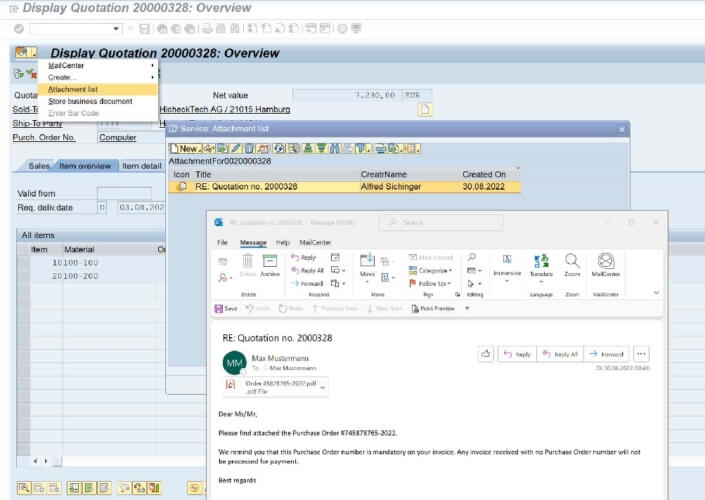Select item row 10 material 100-100

point(91,263)
